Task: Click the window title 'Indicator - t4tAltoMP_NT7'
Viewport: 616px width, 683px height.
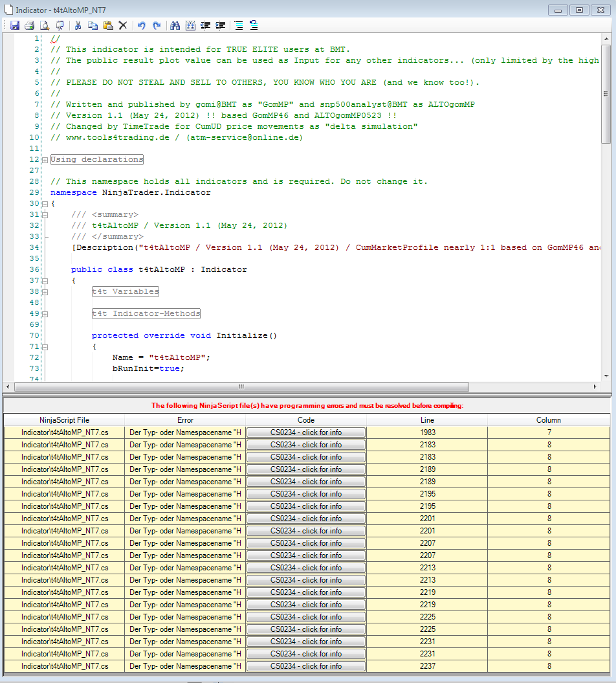Action: (x=61, y=10)
